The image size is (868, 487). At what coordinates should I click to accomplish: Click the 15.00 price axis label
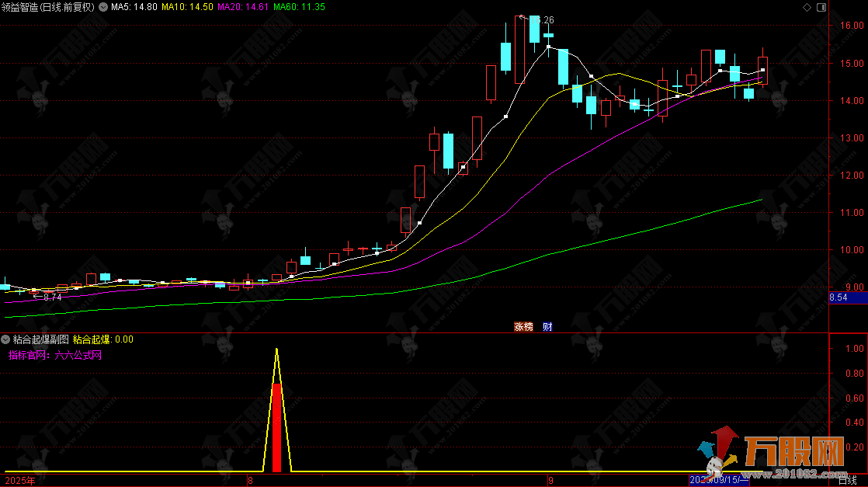coord(852,64)
